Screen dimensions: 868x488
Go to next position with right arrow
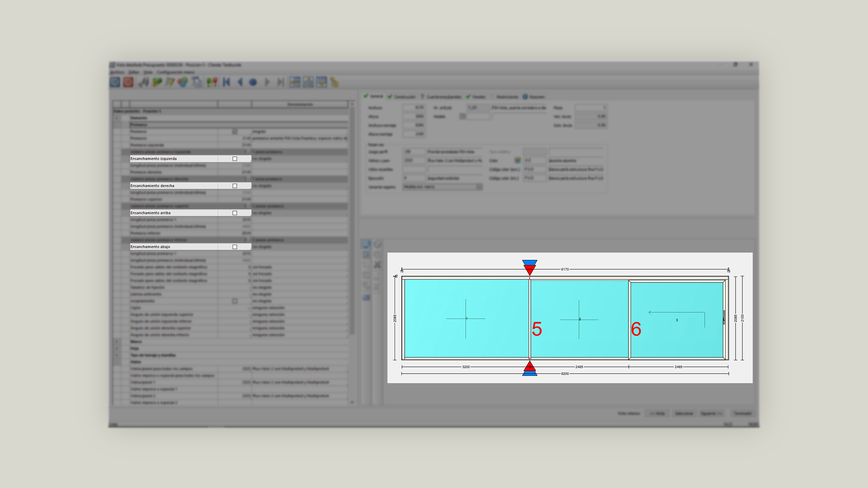(x=267, y=82)
